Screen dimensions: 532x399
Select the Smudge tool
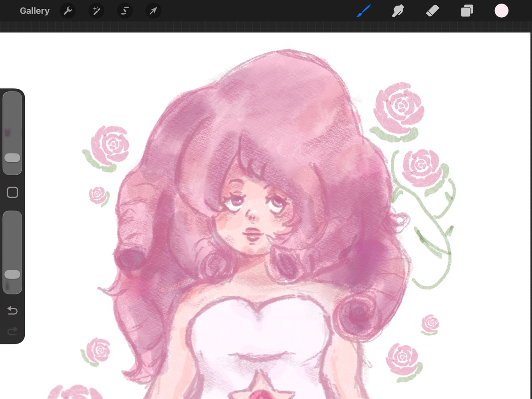click(398, 11)
